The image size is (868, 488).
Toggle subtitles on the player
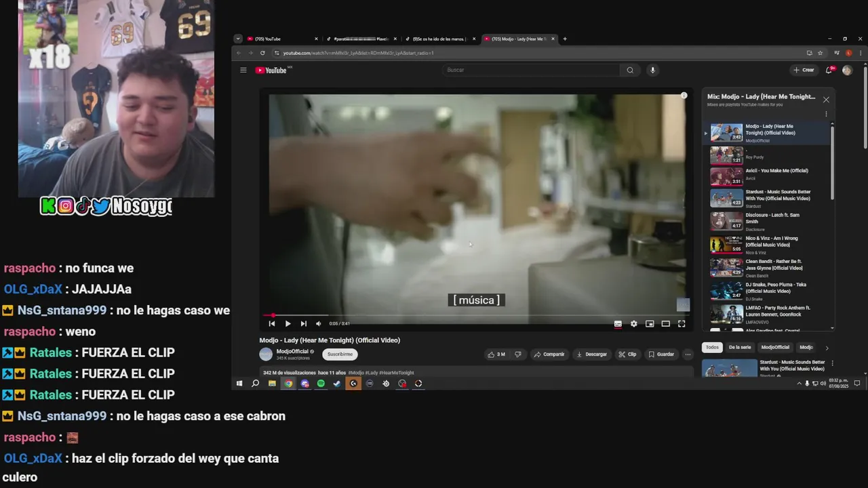click(618, 323)
